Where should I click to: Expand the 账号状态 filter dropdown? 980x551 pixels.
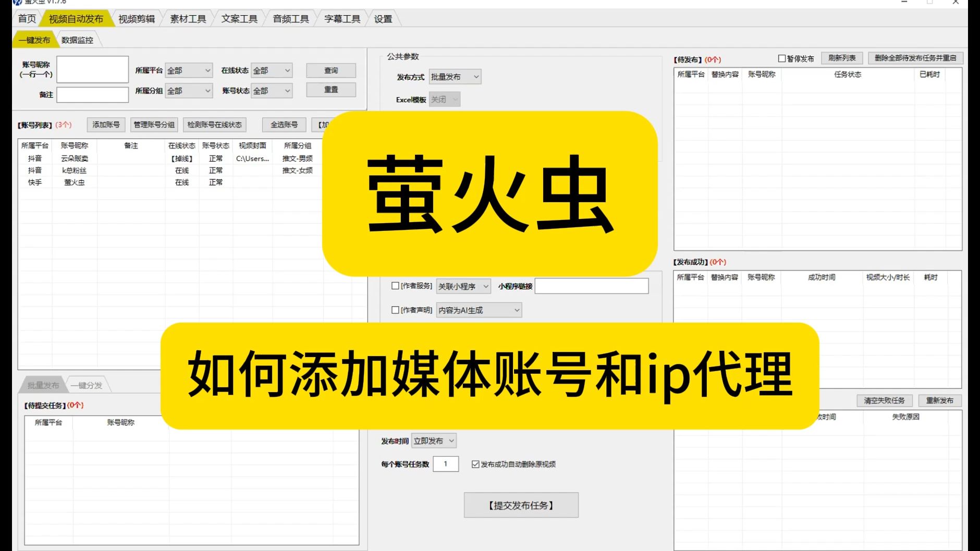[272, 91]
